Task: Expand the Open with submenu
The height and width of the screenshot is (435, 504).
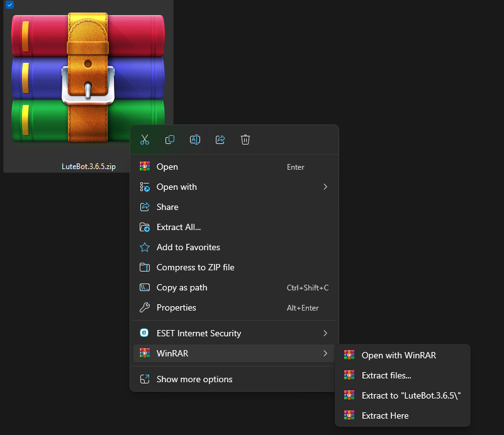Action: point(235,187)
